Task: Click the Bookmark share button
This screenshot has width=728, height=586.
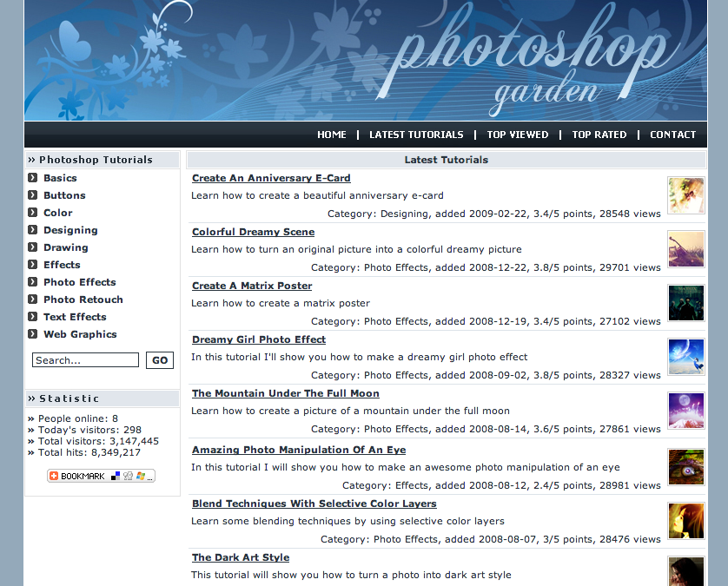Action: click(102, 476)
